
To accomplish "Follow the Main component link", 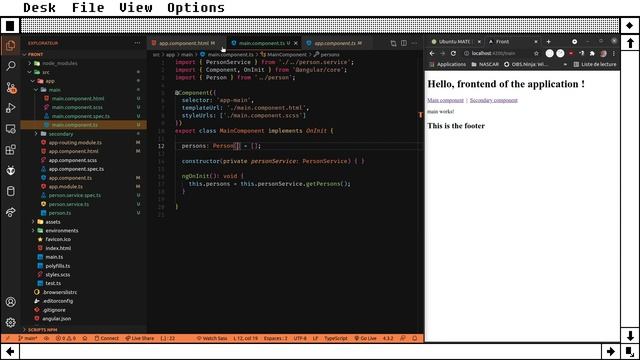I will [445, 100].
